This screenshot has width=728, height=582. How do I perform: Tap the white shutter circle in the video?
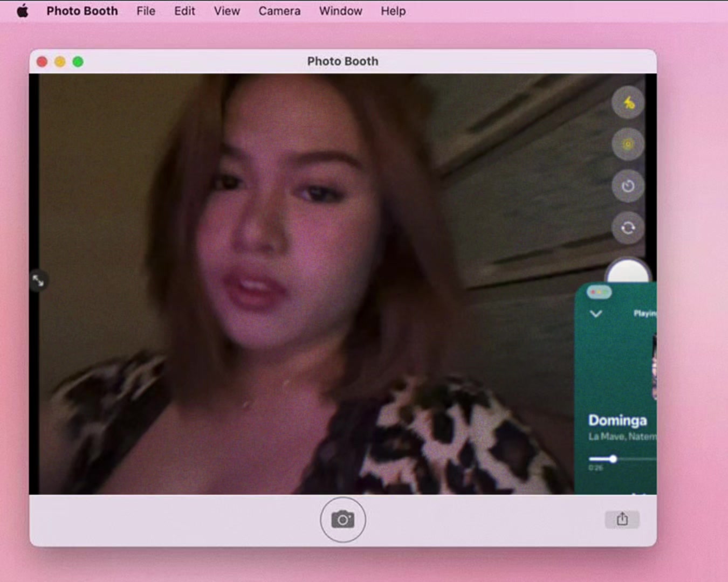627,271
